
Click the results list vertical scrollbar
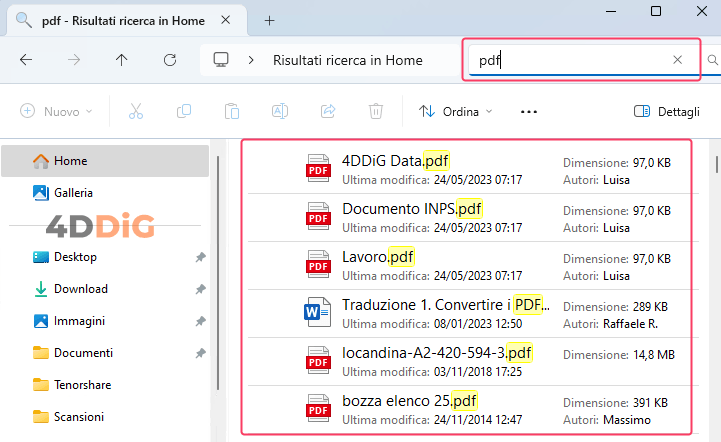click(x=716, y=165)
